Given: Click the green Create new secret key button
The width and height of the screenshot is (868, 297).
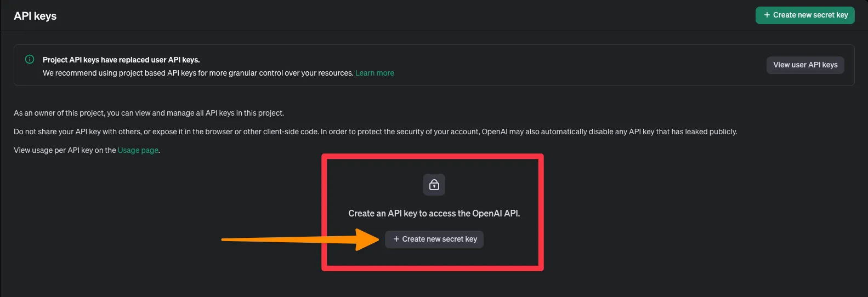Looking at the screenshot, I should [804, 15].
